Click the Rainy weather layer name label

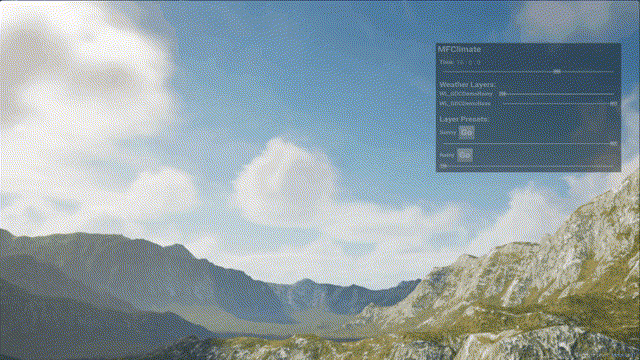pyautogui.click(x=466, y=94)
